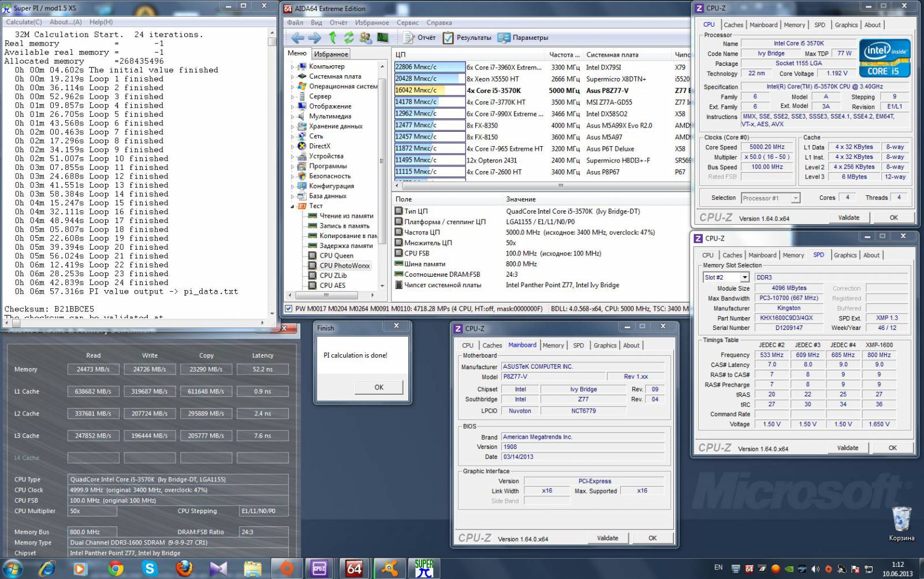Open Windows Media Player from the taskbar
The width and height of the screenshot is (924, 579).
(81, 569)
